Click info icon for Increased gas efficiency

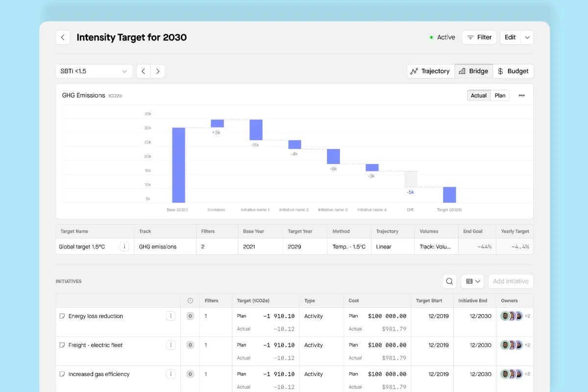pos(171,374)
